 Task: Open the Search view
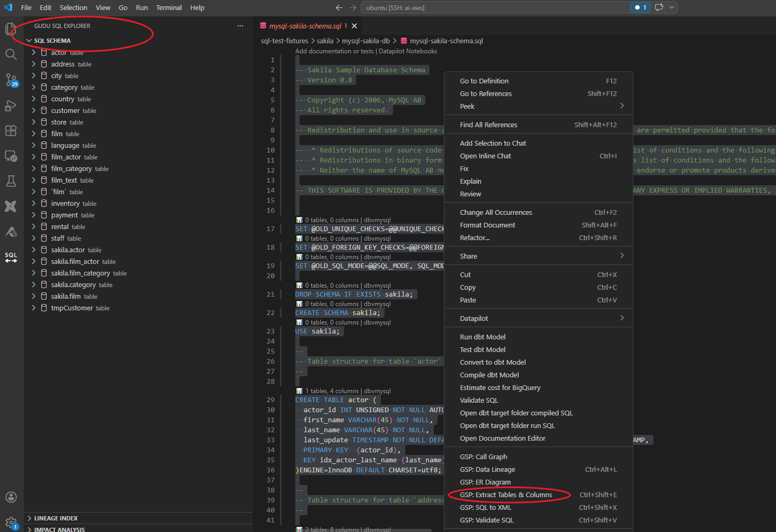click(x=11, y=54)
